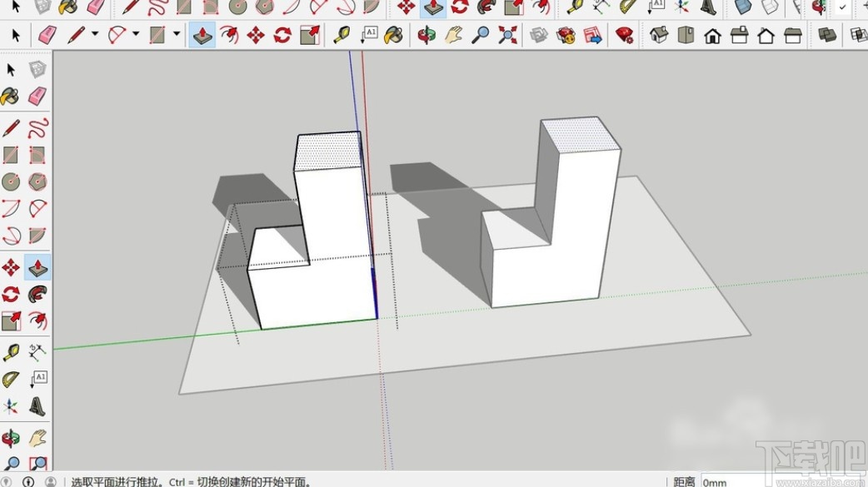Click the sign-in account icon in status bar

[x=50, y=481]
